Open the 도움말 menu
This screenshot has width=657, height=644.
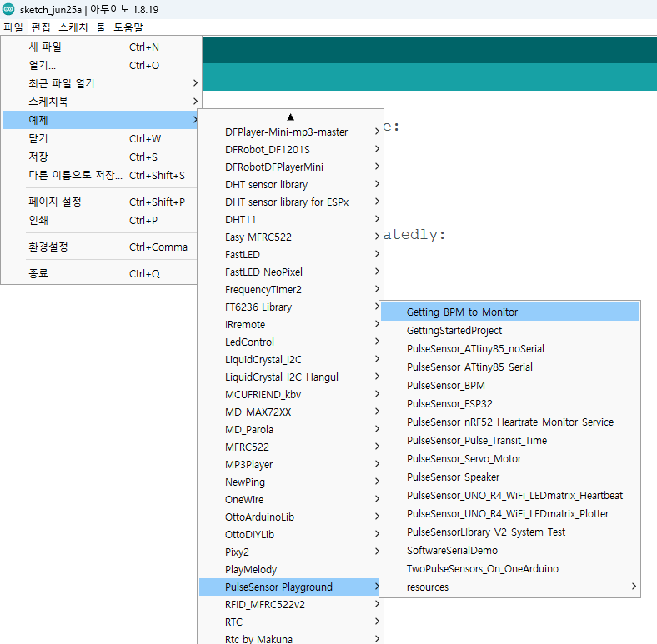coord(128,27)
